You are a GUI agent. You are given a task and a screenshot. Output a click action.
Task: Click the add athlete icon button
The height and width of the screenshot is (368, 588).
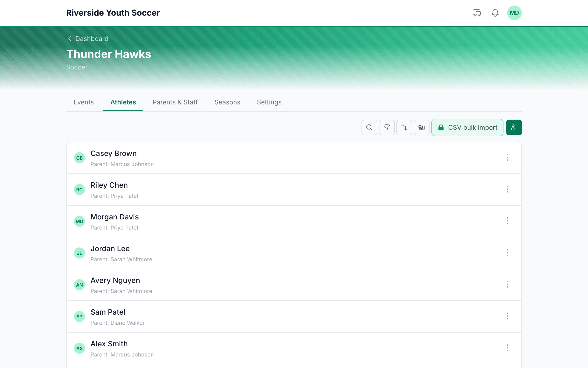(514, 127)
